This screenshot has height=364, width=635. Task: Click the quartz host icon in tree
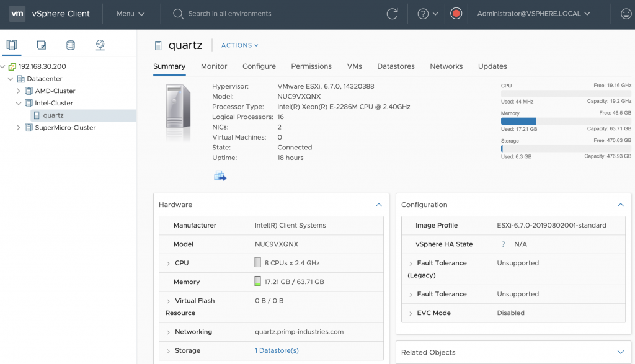tap(37, 115)
